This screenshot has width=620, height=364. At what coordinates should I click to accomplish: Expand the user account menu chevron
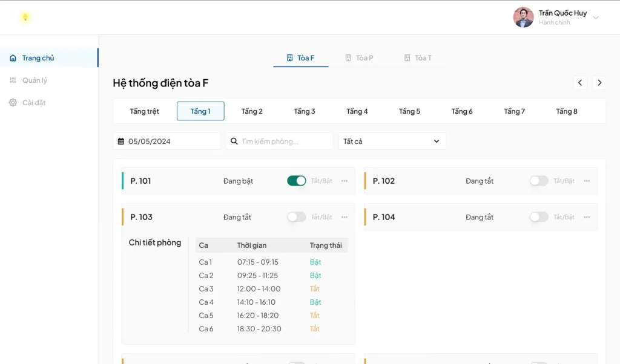point(596,18)
